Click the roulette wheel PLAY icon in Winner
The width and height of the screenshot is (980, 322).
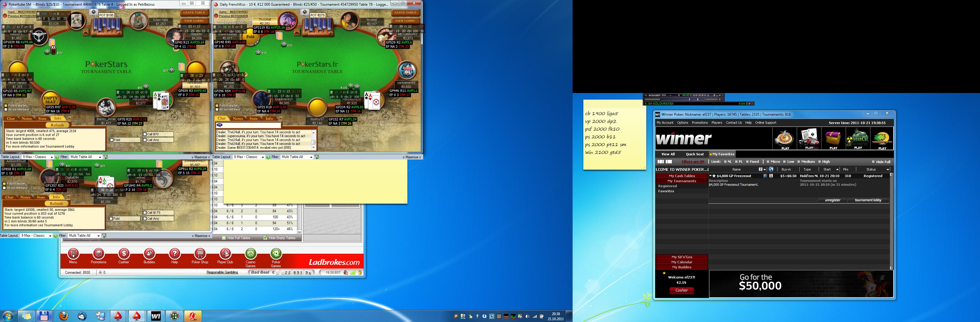(x=785, y=139)
